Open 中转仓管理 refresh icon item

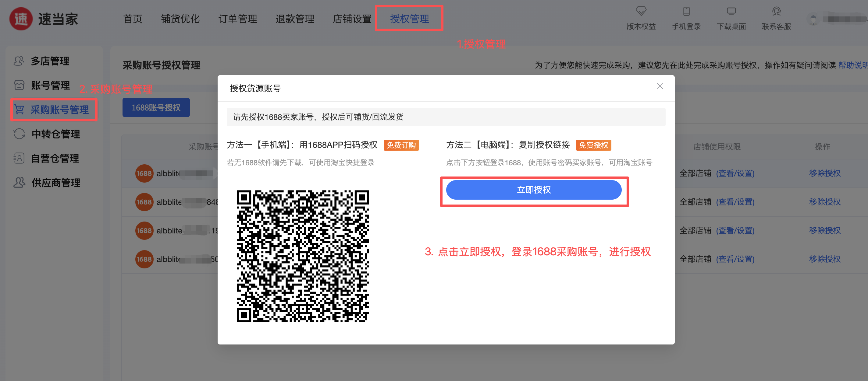20,134
